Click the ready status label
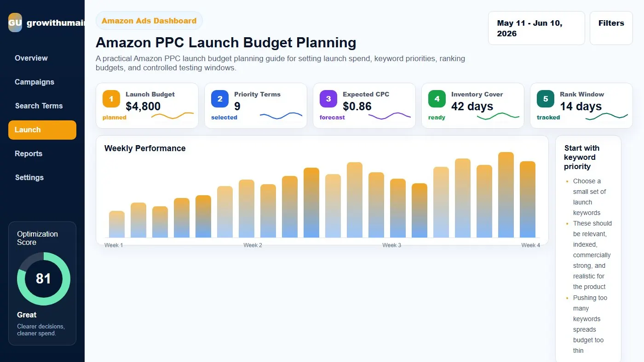 437,118
